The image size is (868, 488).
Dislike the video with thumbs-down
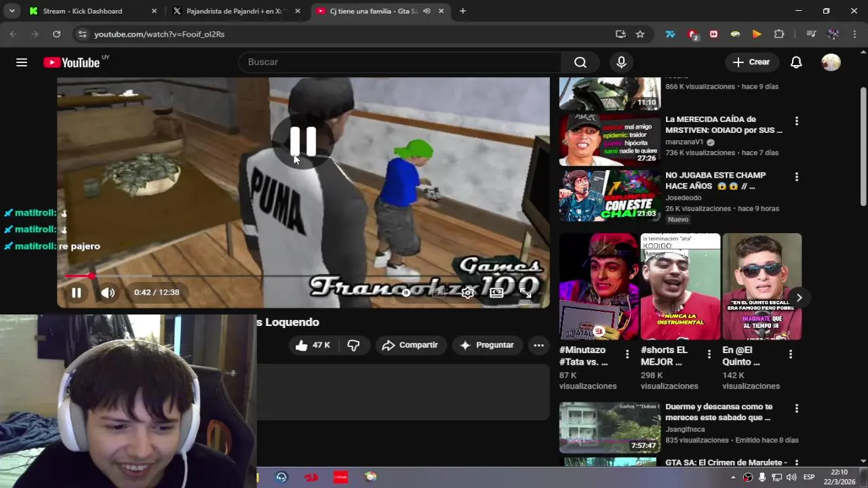(353, 345)
